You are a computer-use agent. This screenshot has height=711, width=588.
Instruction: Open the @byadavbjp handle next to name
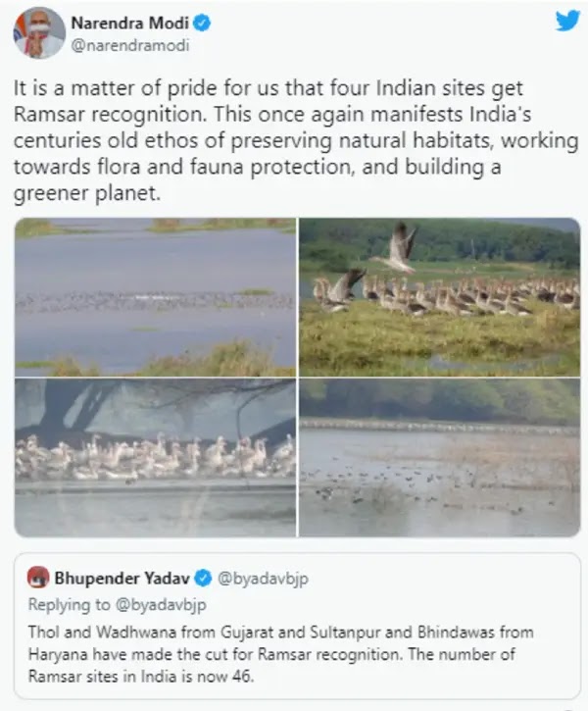pyautogui.click(x=263, y=579)
